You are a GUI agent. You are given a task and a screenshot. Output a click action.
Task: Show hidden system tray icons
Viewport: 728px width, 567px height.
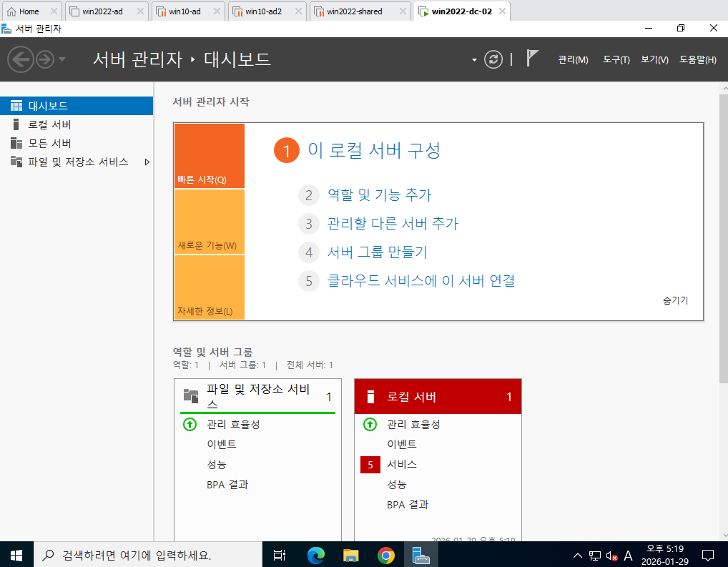tap(577, 555)
